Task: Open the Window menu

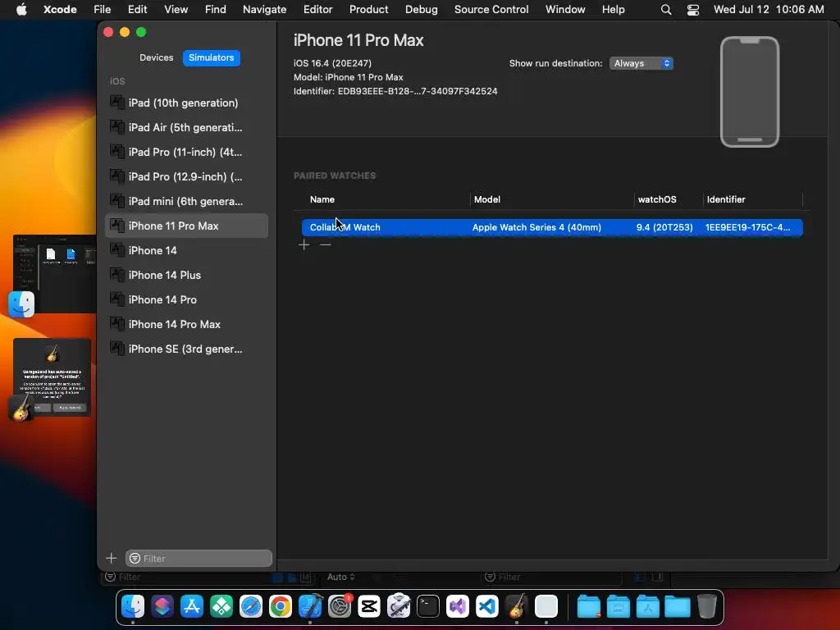Action: tap(565, 10)
